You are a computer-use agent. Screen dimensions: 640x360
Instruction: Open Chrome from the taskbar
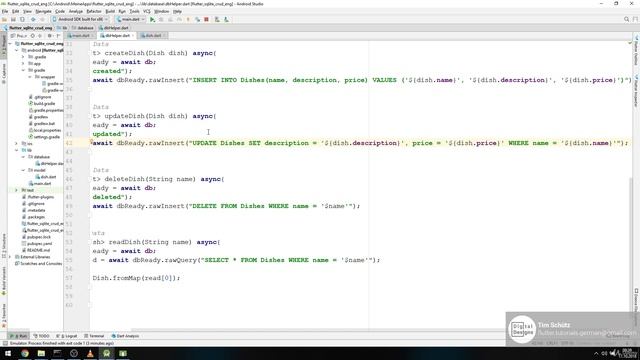25,353
